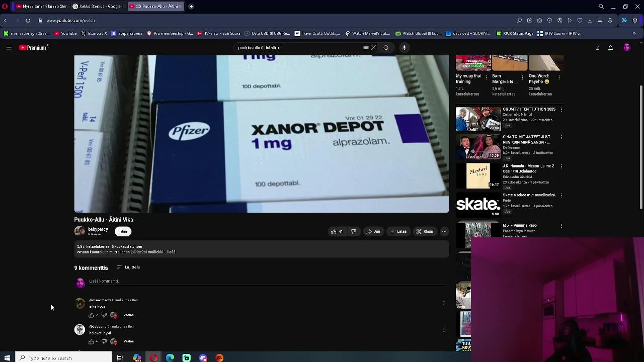Dislike the 'helevati hyvä' comment
Viewport: 644px width, 362px height.
pos(104,342)
